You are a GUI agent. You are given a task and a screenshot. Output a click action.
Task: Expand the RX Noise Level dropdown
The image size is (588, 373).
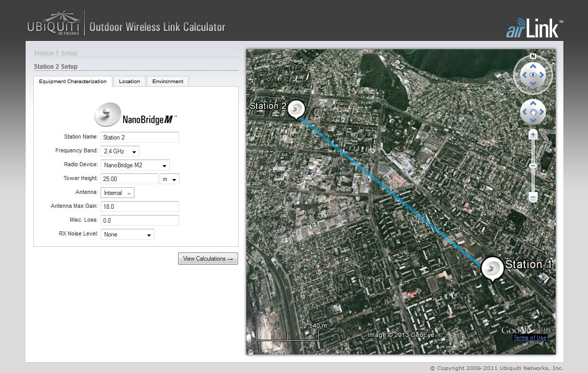(127, 234)
